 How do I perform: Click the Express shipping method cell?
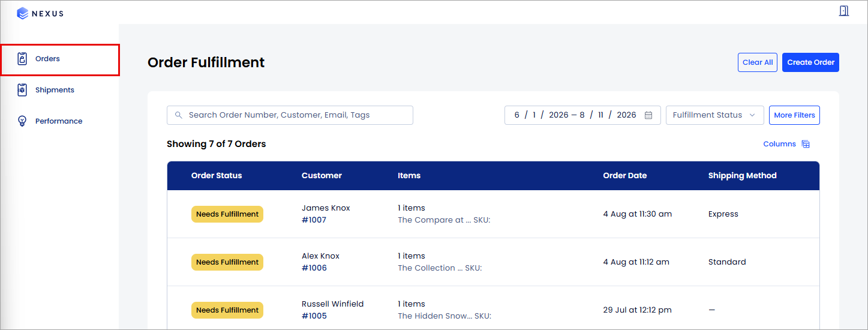pos(723,214)
